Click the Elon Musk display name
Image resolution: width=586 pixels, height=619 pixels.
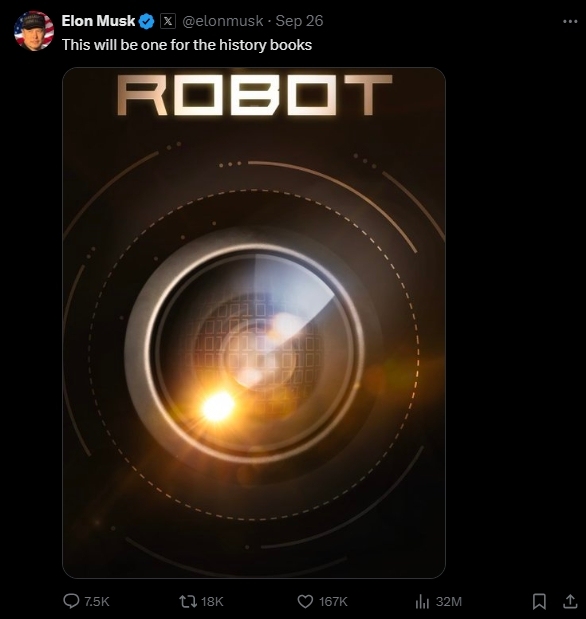coord(98,21)
